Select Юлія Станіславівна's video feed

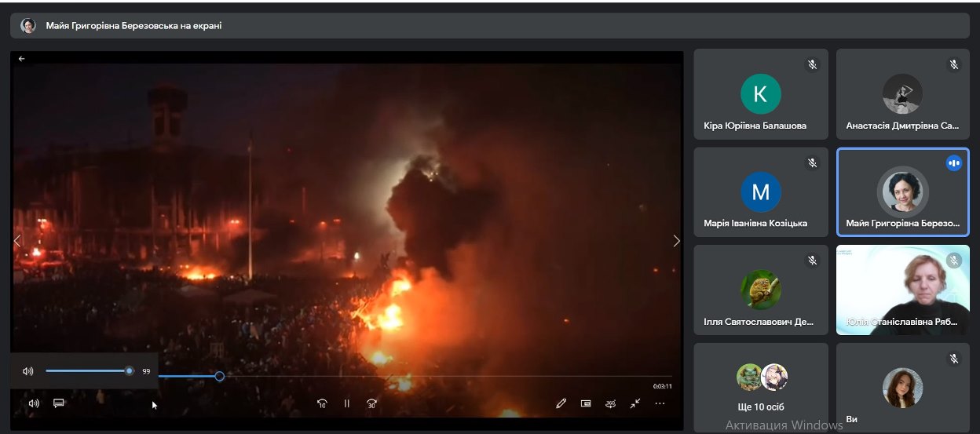903,290
